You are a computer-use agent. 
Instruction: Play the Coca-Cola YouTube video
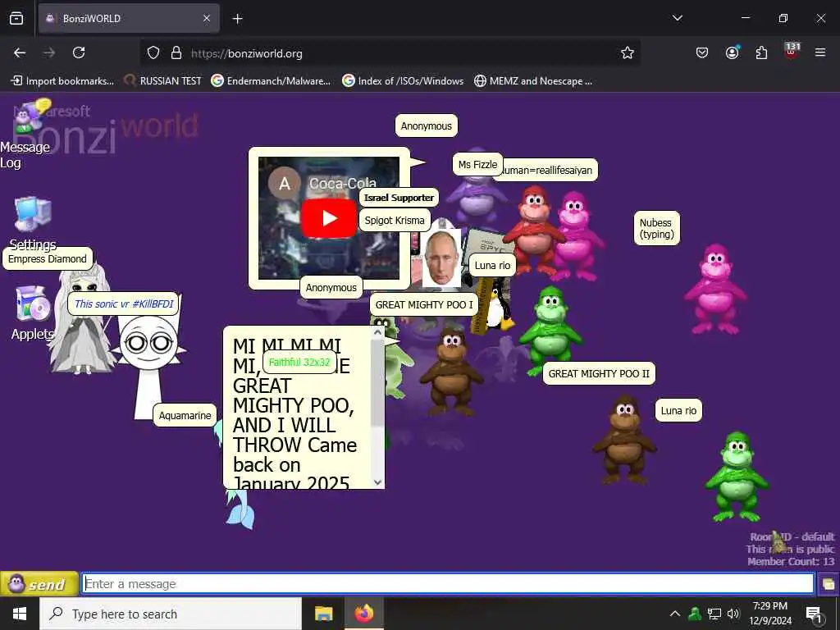(x=328, y=218)
